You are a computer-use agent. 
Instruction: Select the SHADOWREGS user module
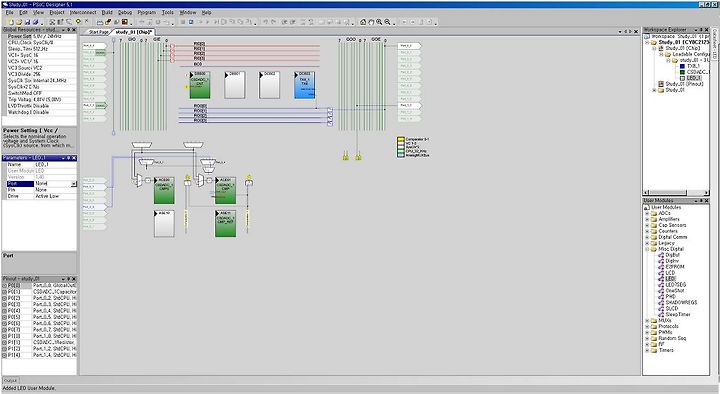[681, 303]
